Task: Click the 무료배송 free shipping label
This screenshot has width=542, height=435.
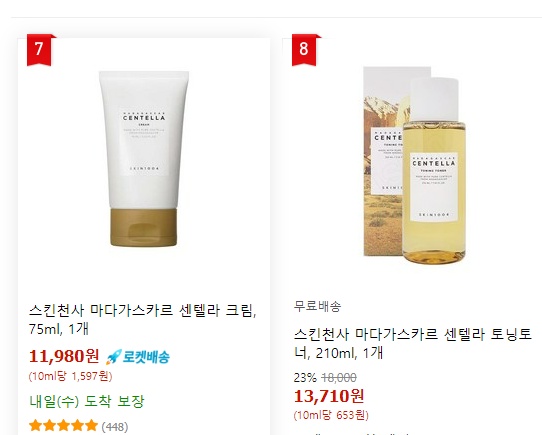Action: pyautogui.click(x=317, y=306)
